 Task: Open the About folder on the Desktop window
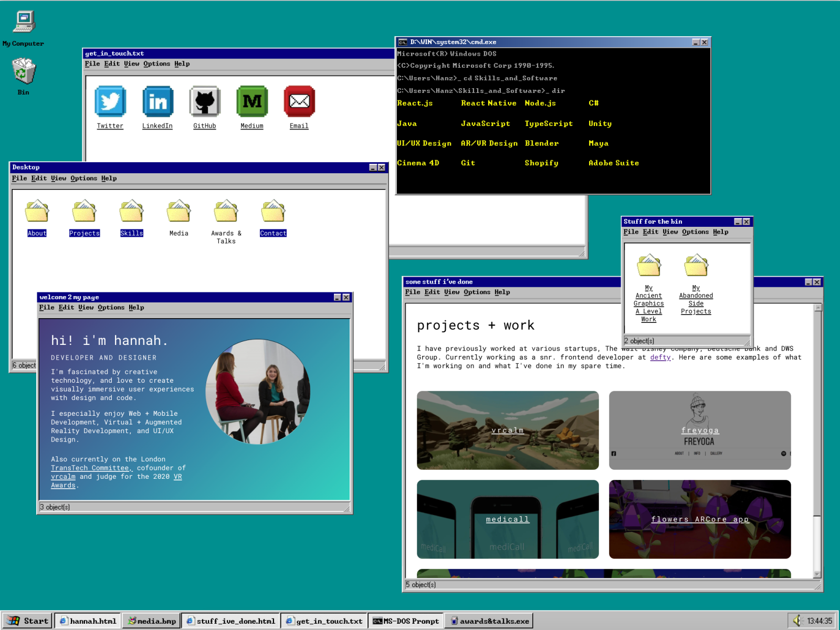(36, 213)
